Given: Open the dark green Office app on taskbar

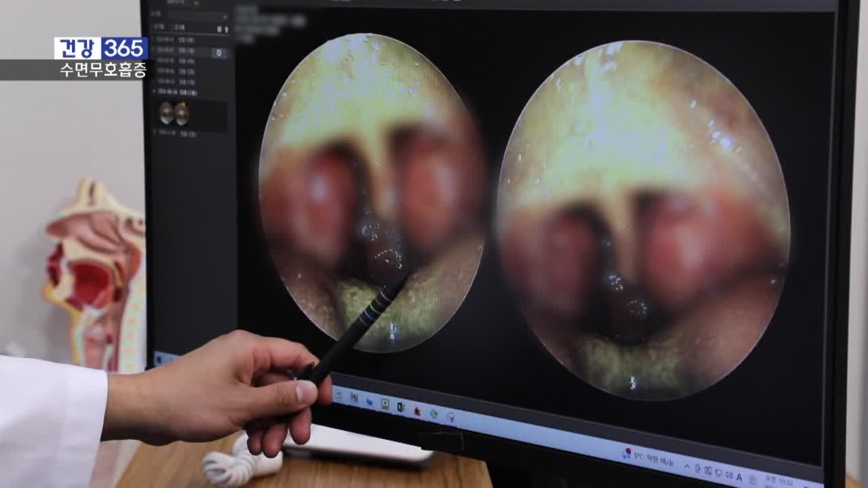Looking at the screenshot, I should point(401,407).
